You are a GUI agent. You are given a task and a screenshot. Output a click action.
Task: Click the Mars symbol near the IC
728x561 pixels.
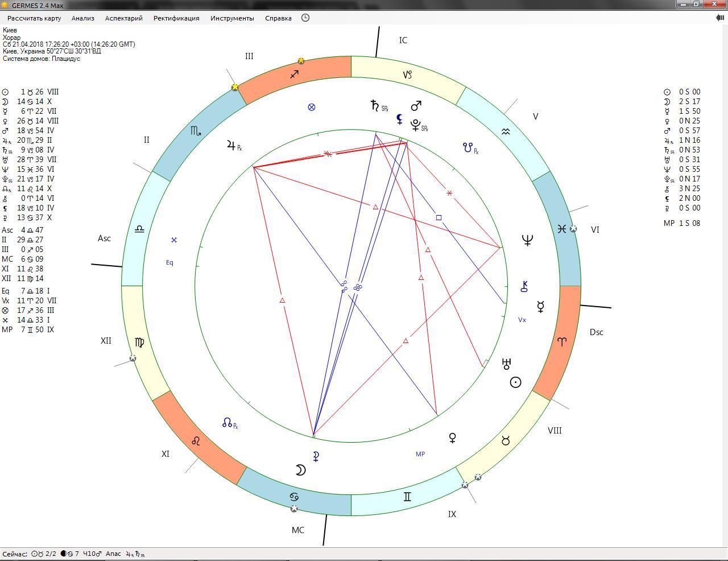click(416, 106)
